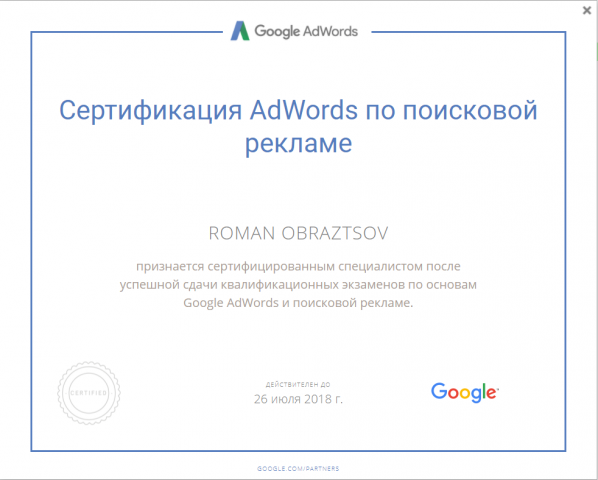The height and width of the screenshot is (480, 598).
Task: Click the "действителен до" label
Action: click(x=298, y=384)
